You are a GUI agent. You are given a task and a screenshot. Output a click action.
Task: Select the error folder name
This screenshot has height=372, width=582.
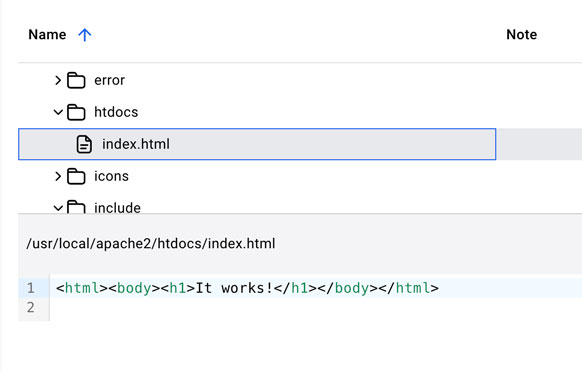click(109, 80)
